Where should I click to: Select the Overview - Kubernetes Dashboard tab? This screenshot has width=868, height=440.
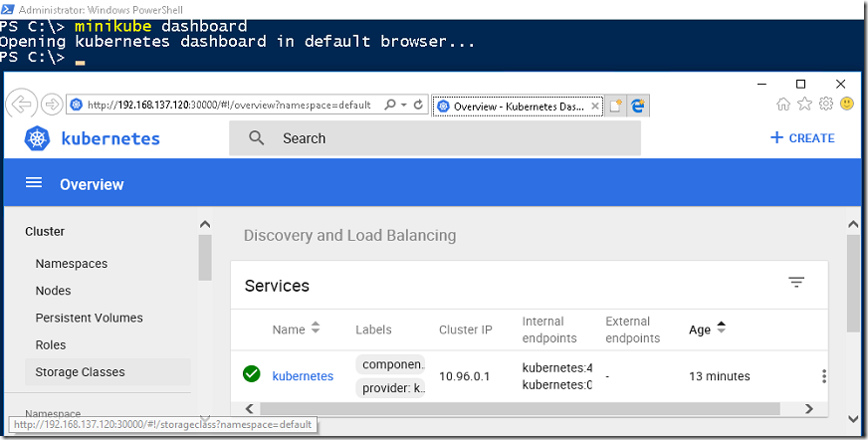click(519, 107)
